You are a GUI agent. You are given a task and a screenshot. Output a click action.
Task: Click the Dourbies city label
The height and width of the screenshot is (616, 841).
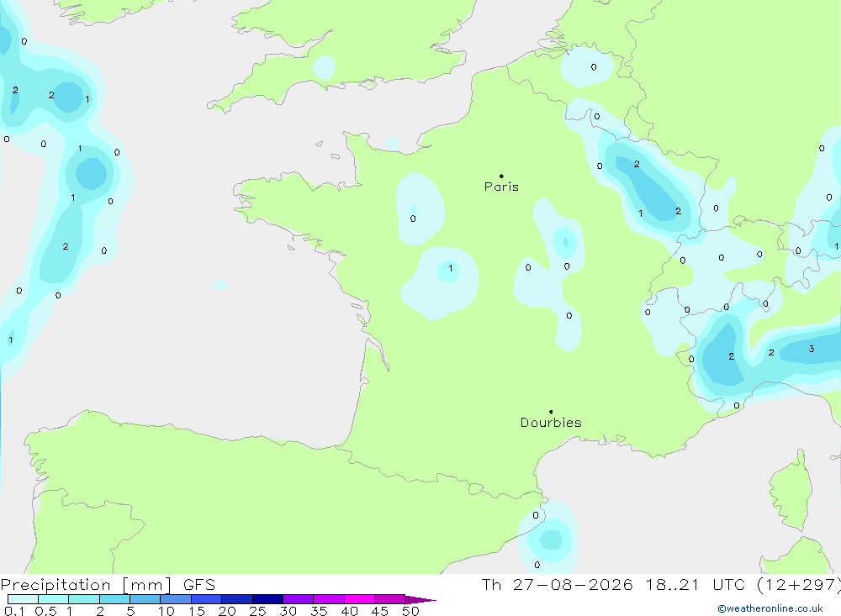pyautogui.click(x=551, y=423)
